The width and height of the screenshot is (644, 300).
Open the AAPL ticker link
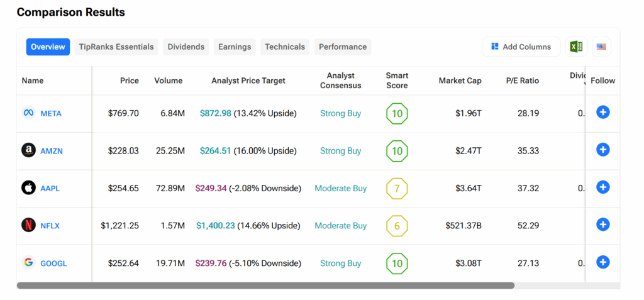coord(50,189)
